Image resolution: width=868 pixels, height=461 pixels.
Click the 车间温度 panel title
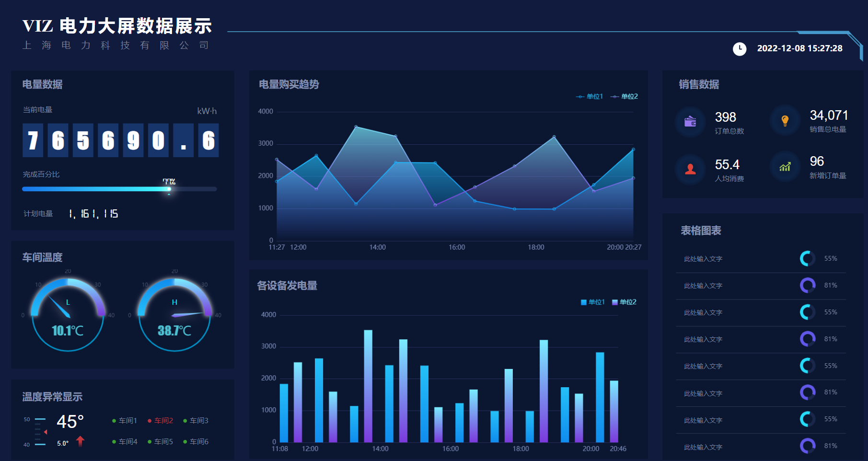click(x=43, y=258)
